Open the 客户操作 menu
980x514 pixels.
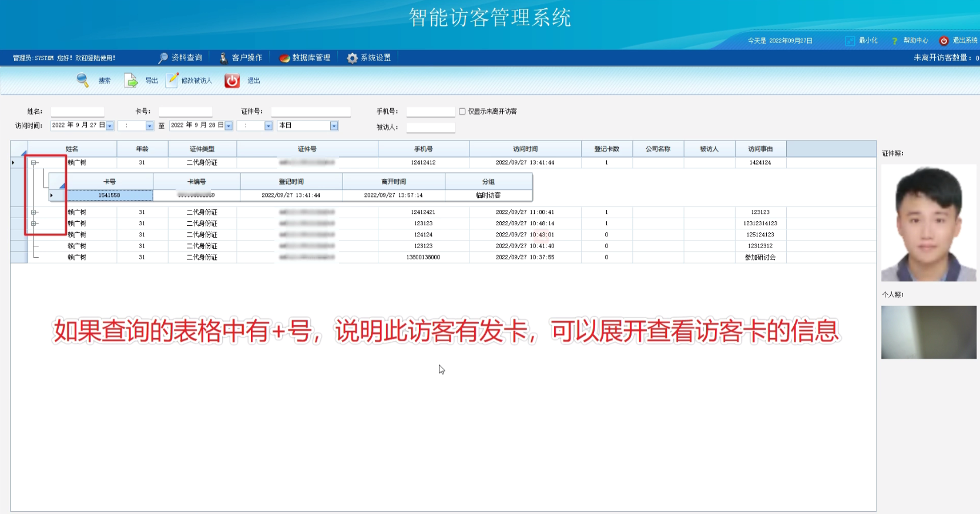pyautogui.click(x=241, y=58)
